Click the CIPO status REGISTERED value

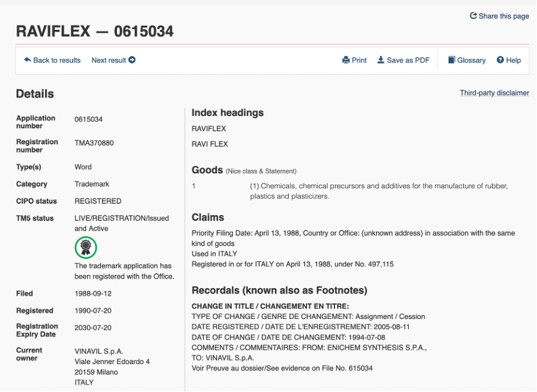(98, 201)
